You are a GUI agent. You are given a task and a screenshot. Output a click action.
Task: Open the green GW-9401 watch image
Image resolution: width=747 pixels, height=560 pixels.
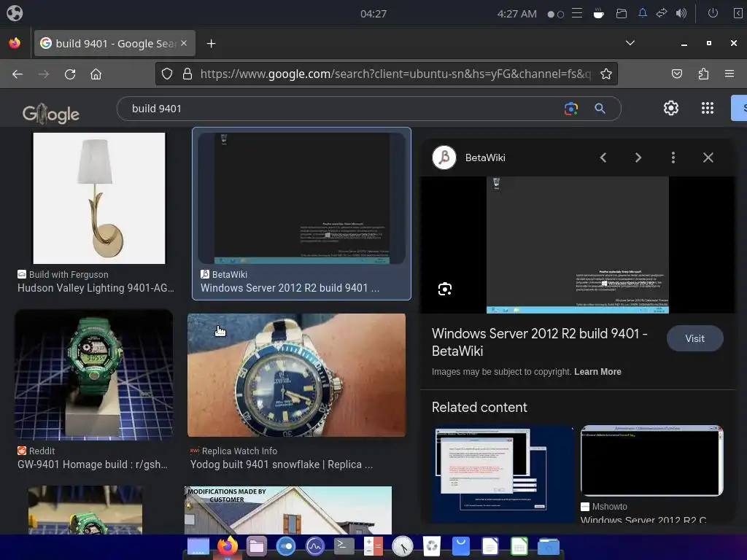[93, 375]
